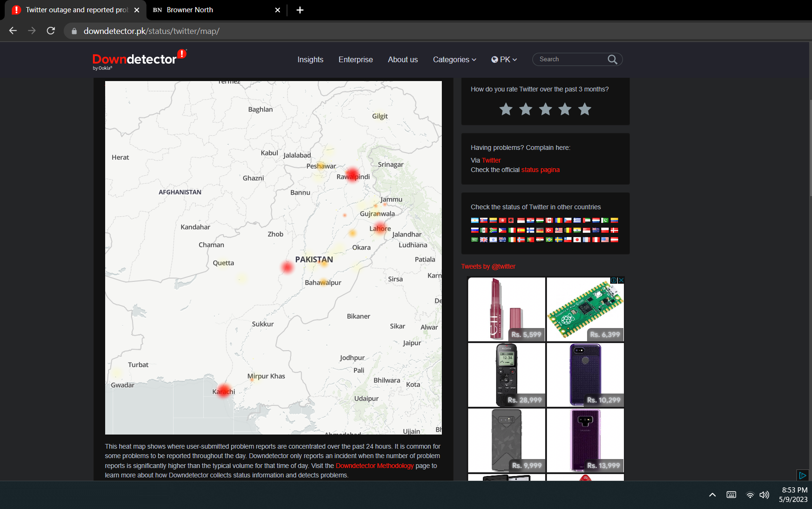Click the Israel flag
The image size is (812, 509).
pos(493,239)
